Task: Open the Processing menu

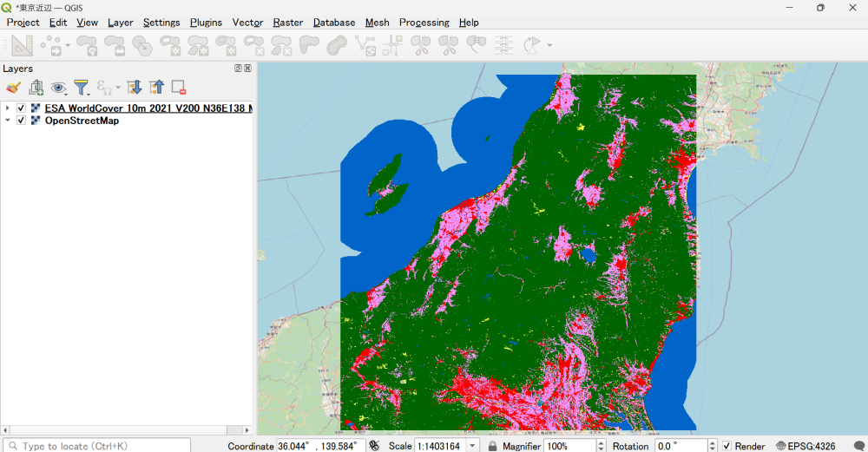Action: 424,23
